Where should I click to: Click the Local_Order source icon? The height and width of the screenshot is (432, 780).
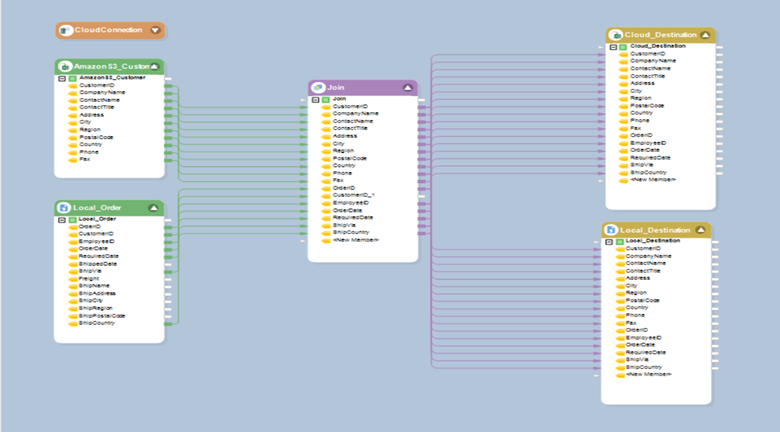pyautogui.click(x=64, y=208)
